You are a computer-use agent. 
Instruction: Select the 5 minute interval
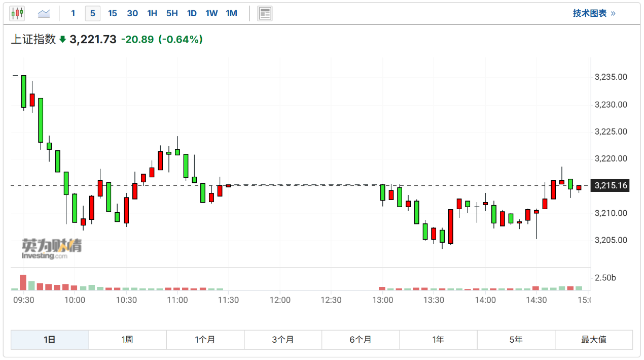point(92,13)
